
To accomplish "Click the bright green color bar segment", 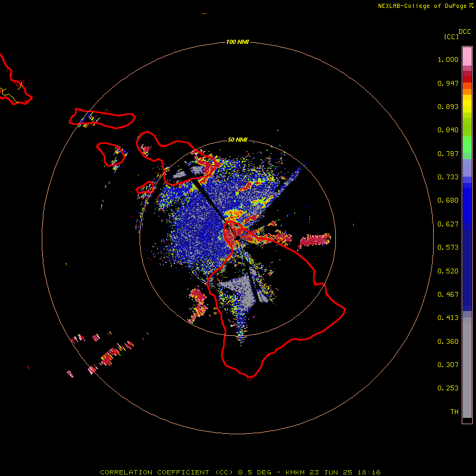I will (x=467, y=144).
